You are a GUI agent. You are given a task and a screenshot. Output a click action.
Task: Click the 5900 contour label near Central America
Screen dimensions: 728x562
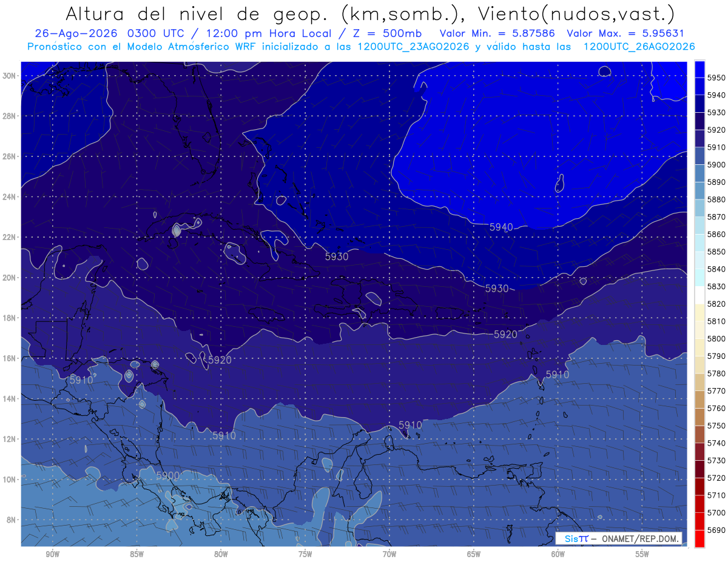[168, 475]
